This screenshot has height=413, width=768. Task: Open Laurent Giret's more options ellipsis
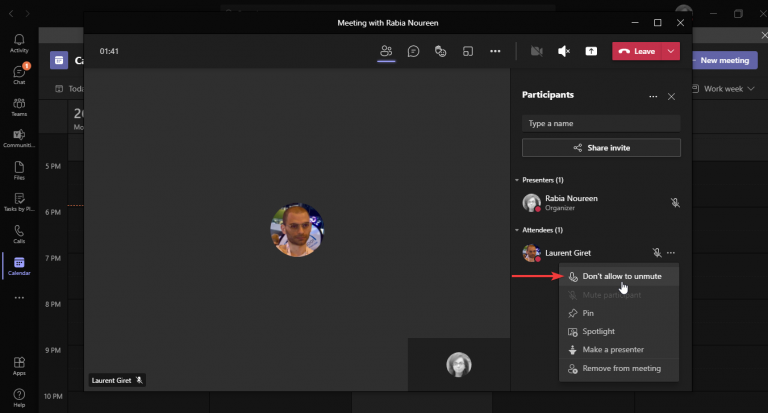671,253
